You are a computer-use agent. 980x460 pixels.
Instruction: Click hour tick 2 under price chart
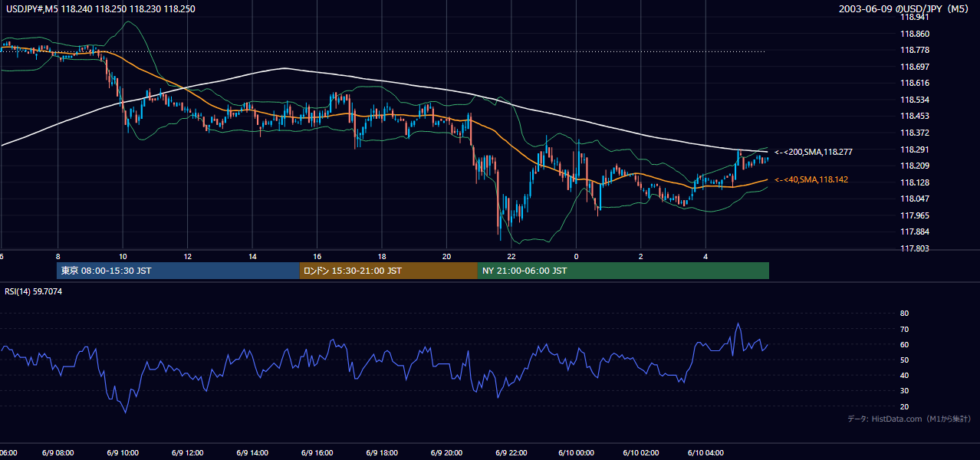coord(640,256)
